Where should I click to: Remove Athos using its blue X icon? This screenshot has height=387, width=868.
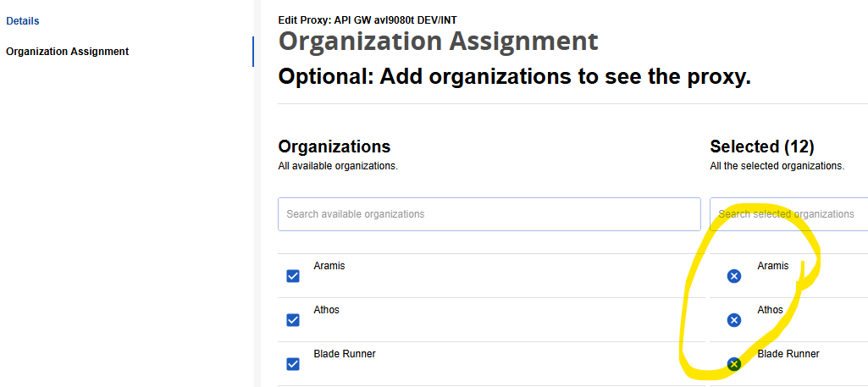coord(734,320)
